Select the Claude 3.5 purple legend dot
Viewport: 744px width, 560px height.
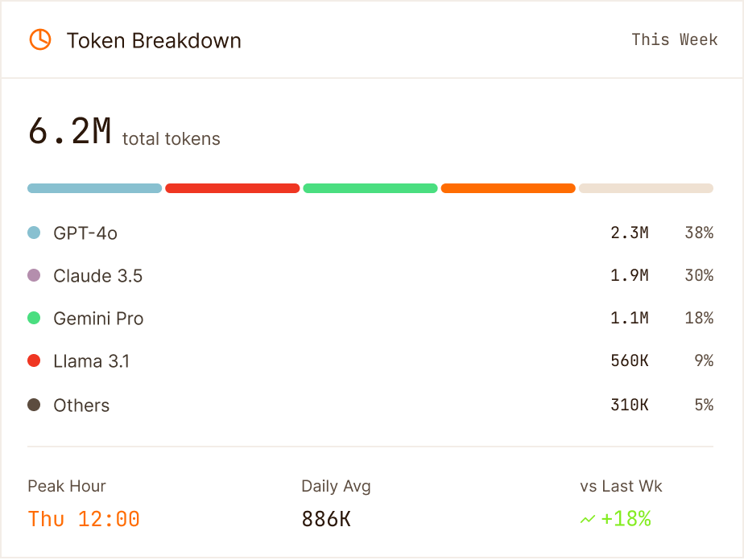(34, 275)
